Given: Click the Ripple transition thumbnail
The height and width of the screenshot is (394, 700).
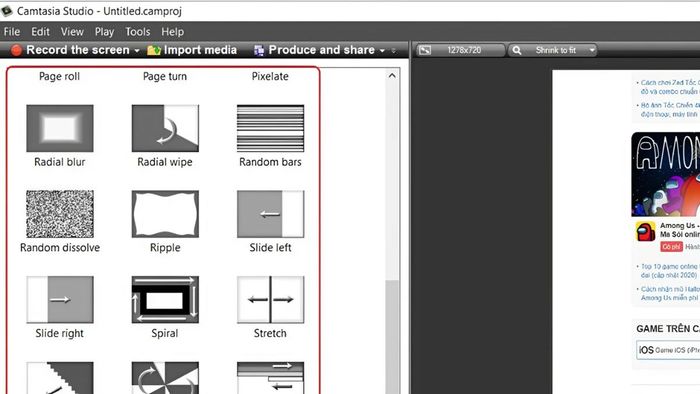Looking at the screenshot, I should [x=165, y=214].
